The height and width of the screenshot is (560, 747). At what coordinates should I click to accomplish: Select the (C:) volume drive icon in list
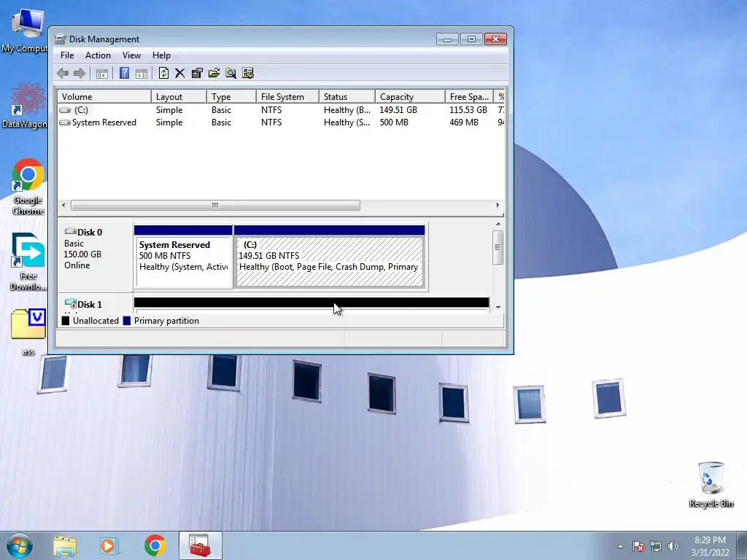coord(65,110)
